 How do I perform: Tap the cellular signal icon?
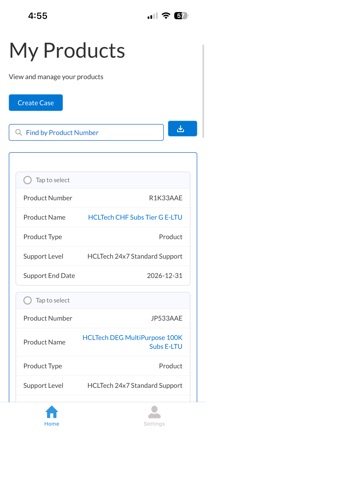click(152, 16)
